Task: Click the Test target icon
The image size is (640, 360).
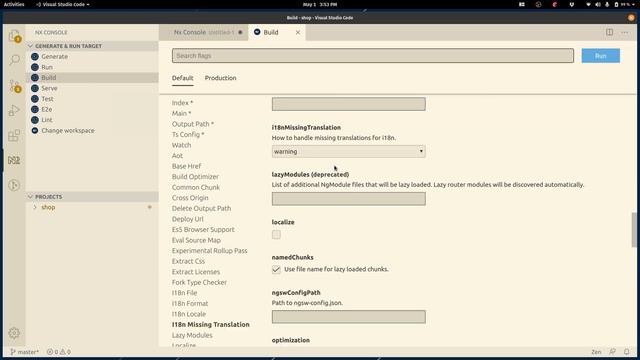Action: [35, 99]
